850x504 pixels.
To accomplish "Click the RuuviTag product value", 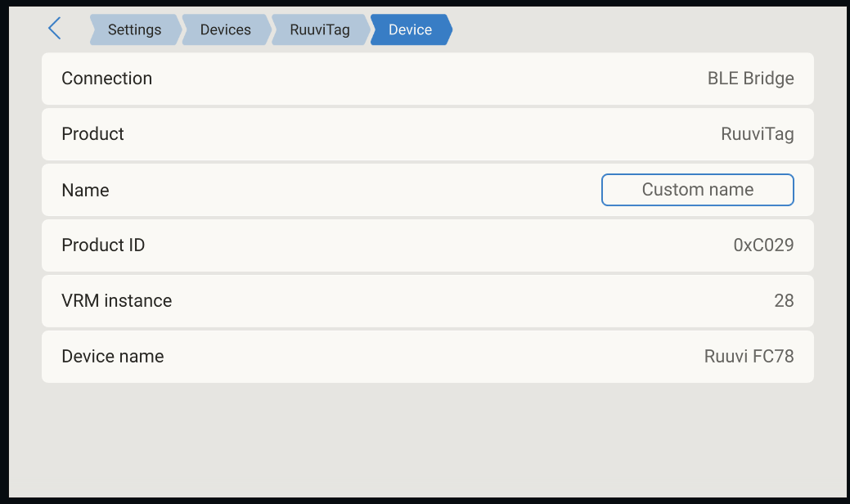I will coord(758,134).
